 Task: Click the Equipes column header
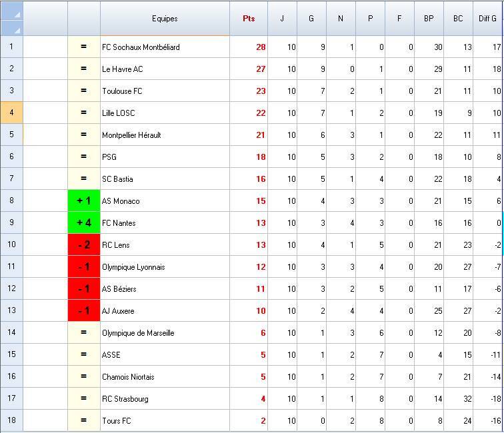pyautogui.click(x=165, y=19)
